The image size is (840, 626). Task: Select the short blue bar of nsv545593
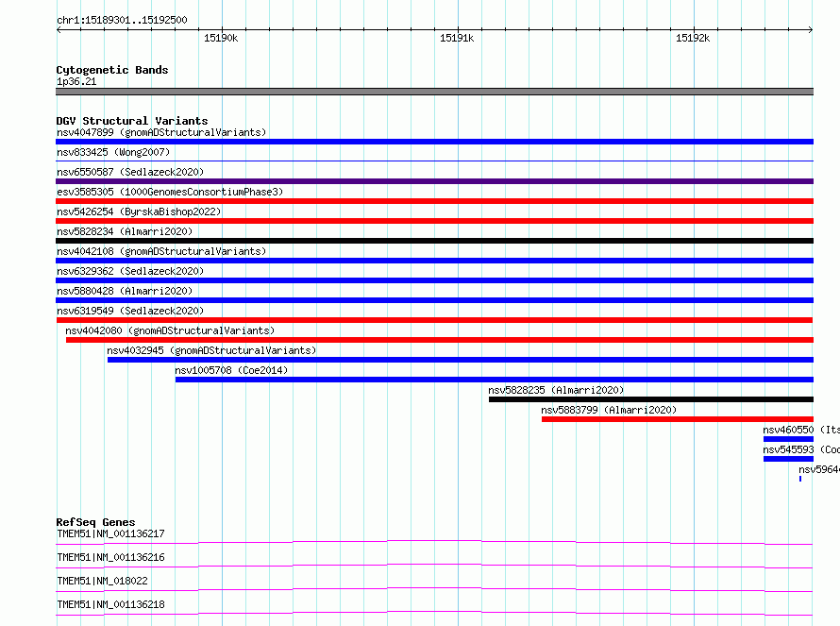pos(789,459)
